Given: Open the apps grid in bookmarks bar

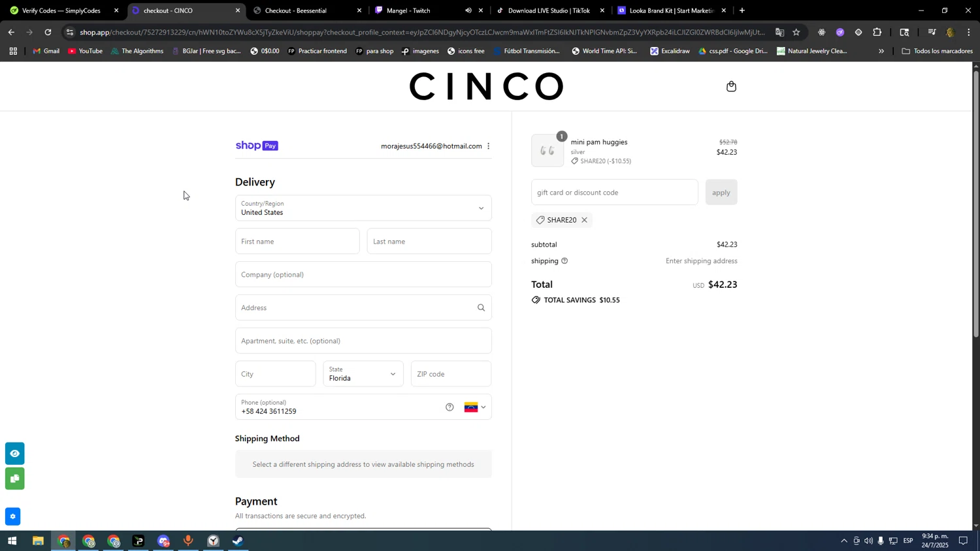Looking at the screenshot, I should [13, 51].
